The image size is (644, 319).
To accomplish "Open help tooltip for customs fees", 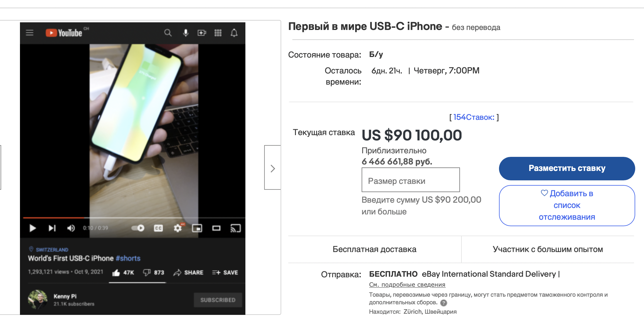I will click(444, 303).
